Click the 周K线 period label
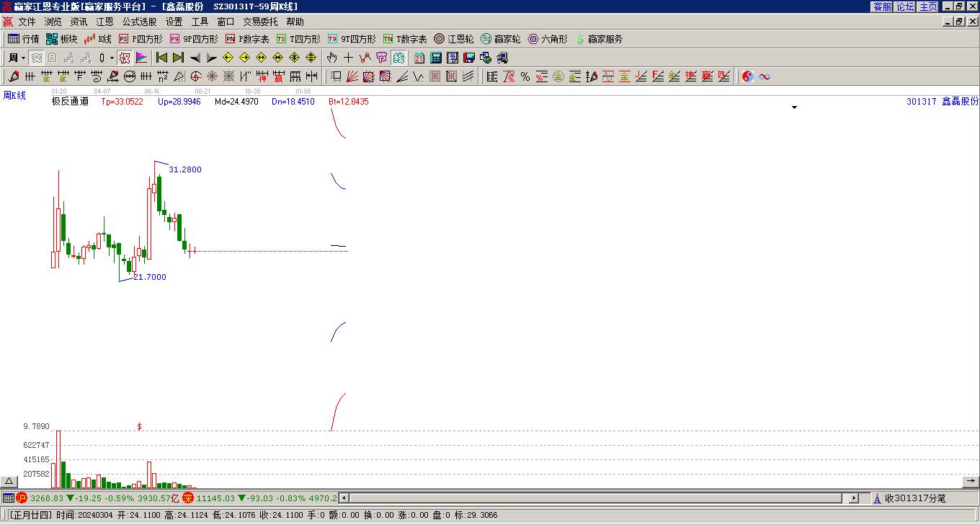Image resolution: width=980 pixels, height=525 pixels. (14, 95)
